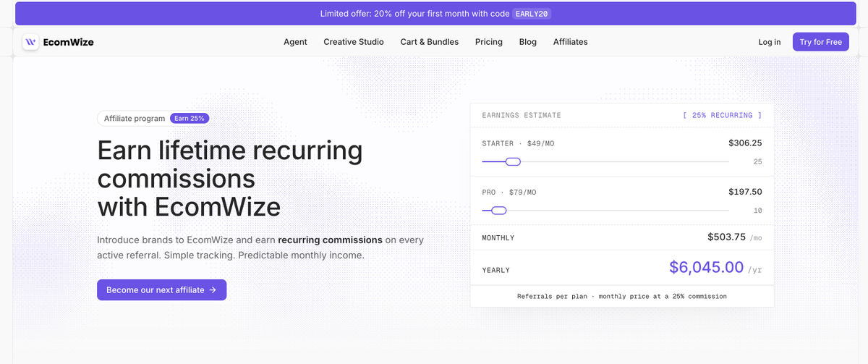868x364 pixels.
Task: Click the arrow in the affiliate button
Action: [213, 290]
